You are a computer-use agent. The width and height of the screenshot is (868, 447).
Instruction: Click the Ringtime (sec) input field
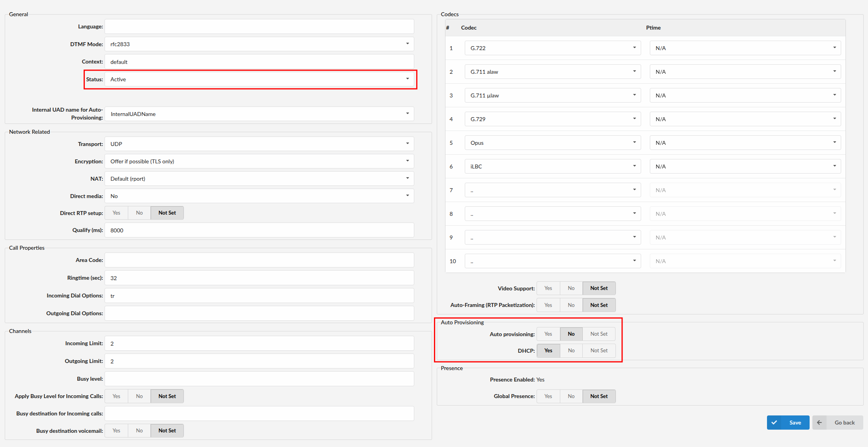259,278
